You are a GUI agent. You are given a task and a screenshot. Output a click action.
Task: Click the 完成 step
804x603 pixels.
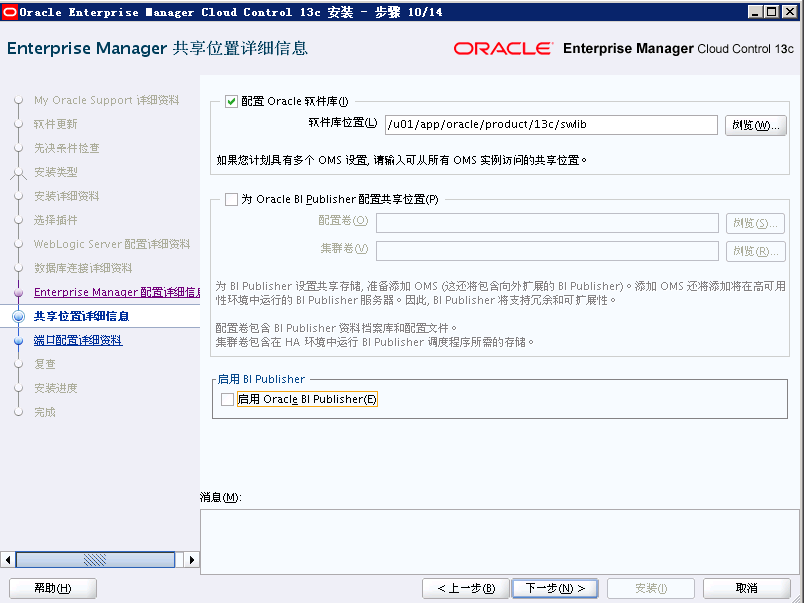click(x=45, y=412)
